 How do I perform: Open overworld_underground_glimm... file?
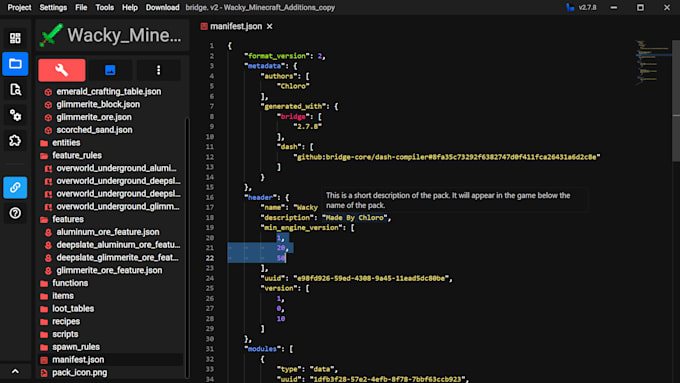[x=118, y=206]
